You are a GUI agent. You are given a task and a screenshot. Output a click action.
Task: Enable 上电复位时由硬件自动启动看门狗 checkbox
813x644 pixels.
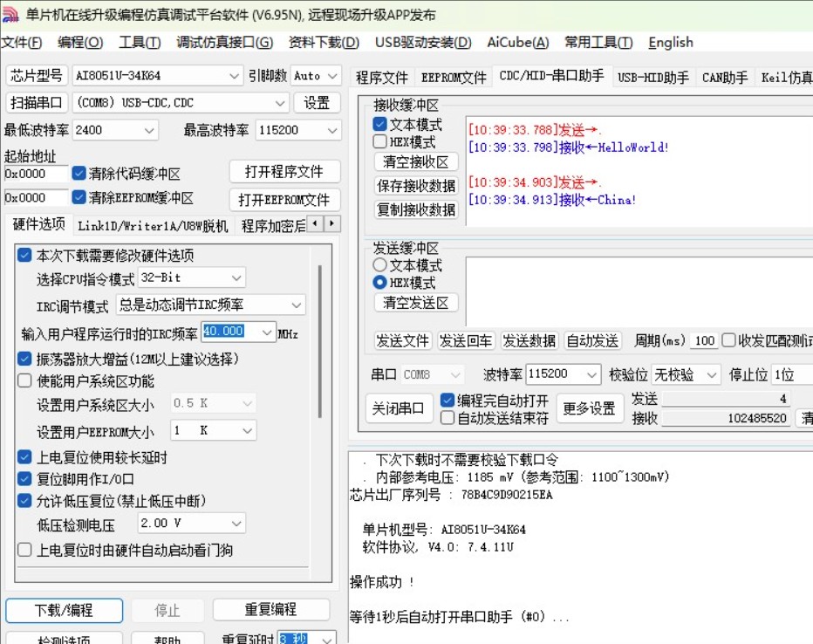pos(24,550)
